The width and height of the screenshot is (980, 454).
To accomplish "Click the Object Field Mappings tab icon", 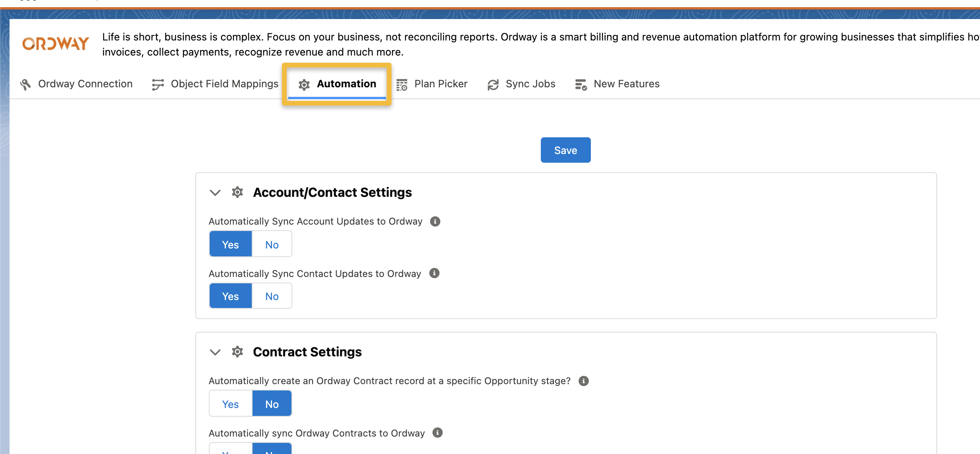I will click(x=158, y=84).
